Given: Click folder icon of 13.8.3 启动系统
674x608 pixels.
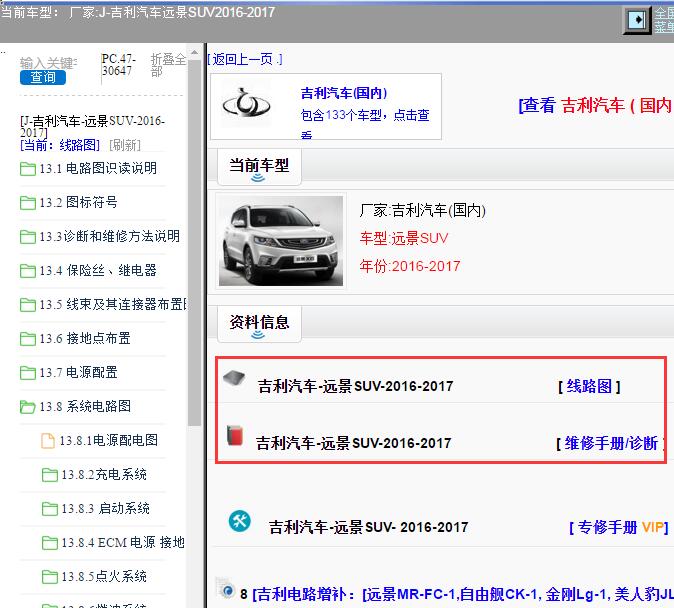Looking at the screenshot, I should pyautogui.click(x=50, y=509).
